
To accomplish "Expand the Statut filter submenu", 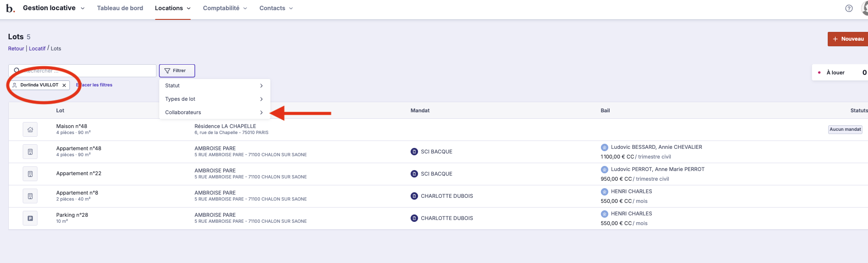I will click(214, 86).
